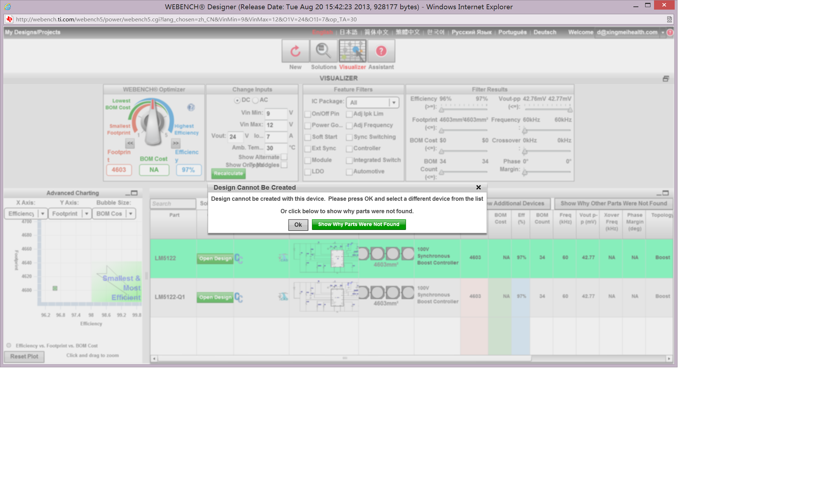Enable the Soft Start filter checkbox
This screenshot has height=504, width=826.
tap(308, 137)
